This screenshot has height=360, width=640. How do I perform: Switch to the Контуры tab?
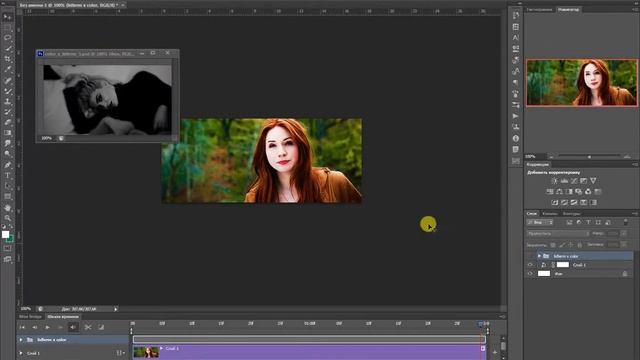tap(571, 213)
